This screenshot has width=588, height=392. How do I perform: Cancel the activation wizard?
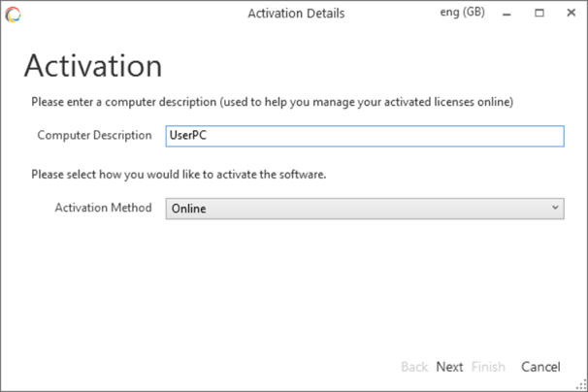pos(540,367)
